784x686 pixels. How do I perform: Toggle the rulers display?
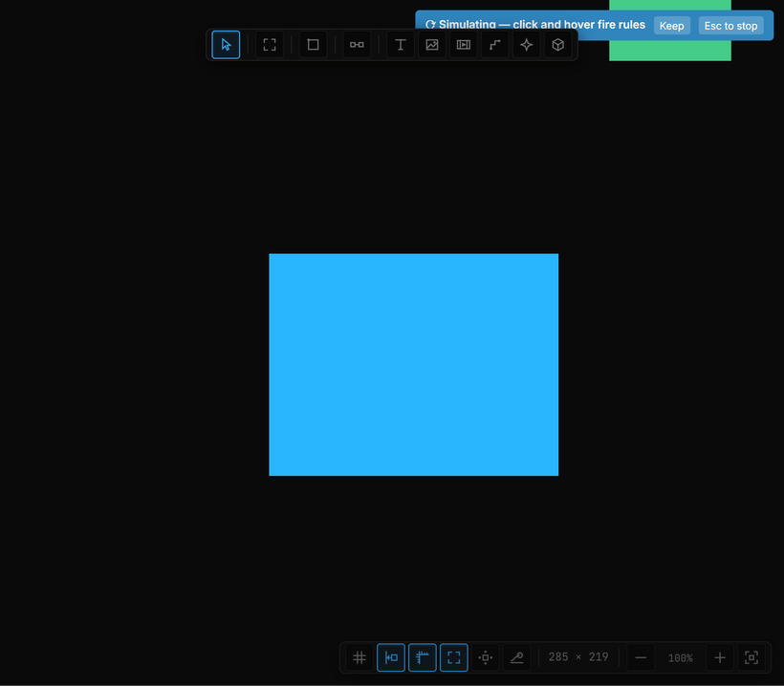422,657
